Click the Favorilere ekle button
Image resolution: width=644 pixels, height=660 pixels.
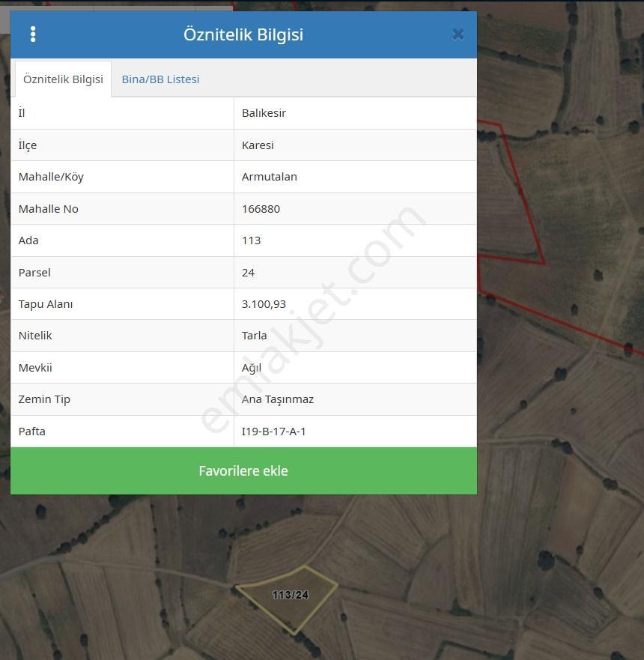[x=243, y=470]
